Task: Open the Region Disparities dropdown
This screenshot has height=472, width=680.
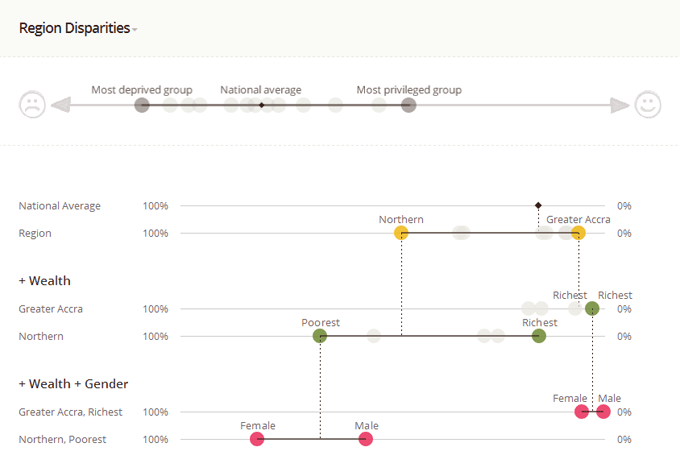Action: point(78,29)
